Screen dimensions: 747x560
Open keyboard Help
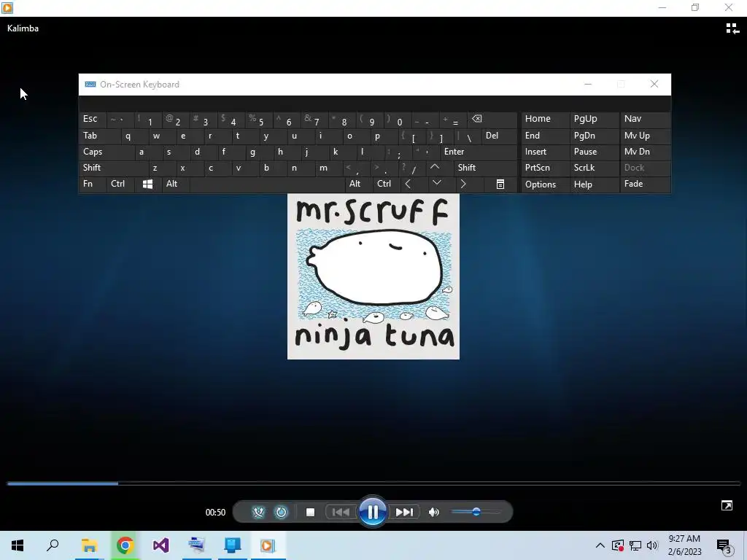pos(594,184)
